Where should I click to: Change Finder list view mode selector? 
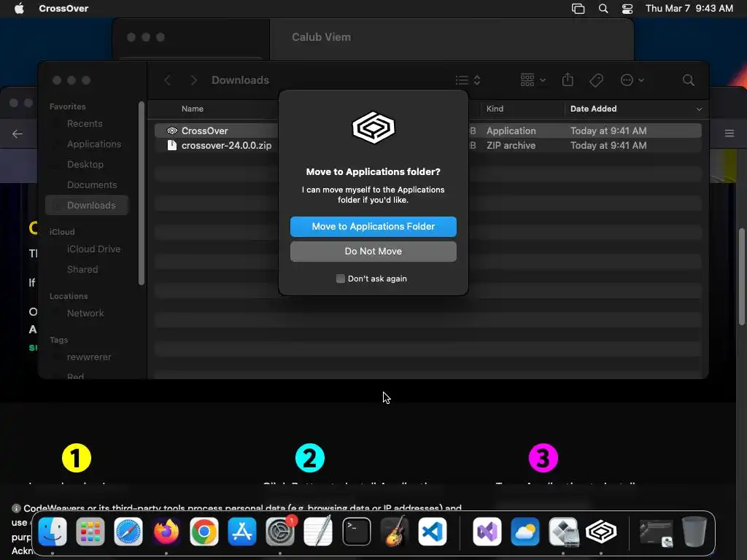468,80
